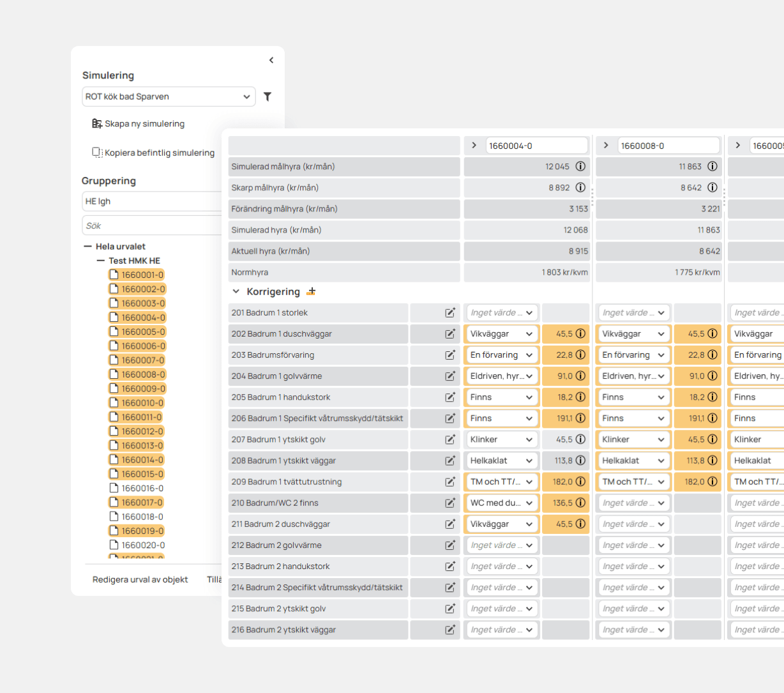Click Redigera urval av objekt
Screen dimensions: 784x693
coord(140,579)
